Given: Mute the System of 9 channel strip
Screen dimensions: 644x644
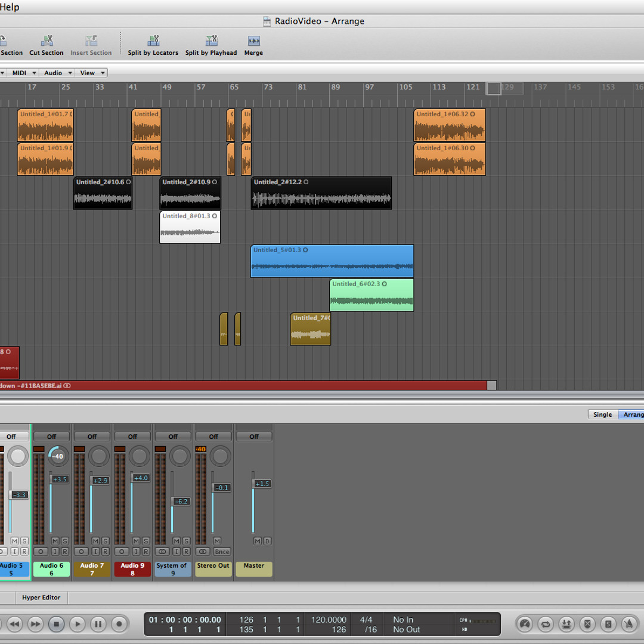Looking at the screenshot, I should point(177,541).
